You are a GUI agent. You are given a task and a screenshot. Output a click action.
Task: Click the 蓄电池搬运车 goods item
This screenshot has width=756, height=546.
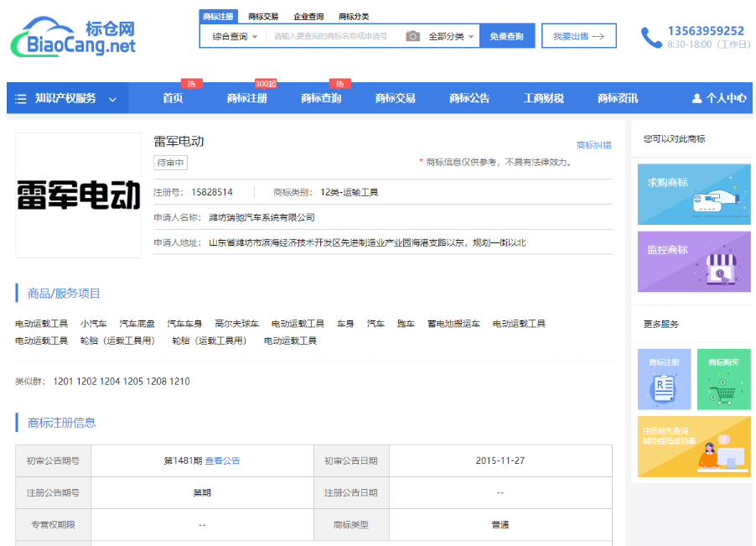tap(453, 324)
